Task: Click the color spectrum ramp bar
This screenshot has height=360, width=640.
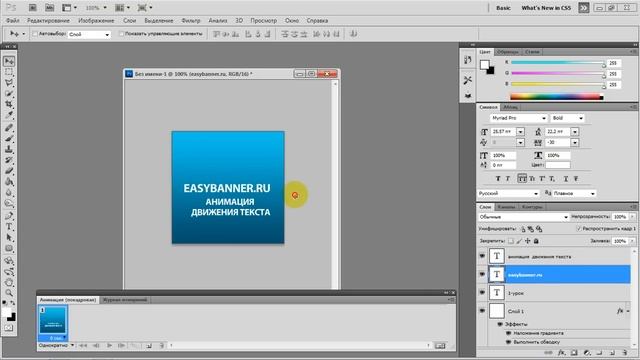Action: [557, 97]
